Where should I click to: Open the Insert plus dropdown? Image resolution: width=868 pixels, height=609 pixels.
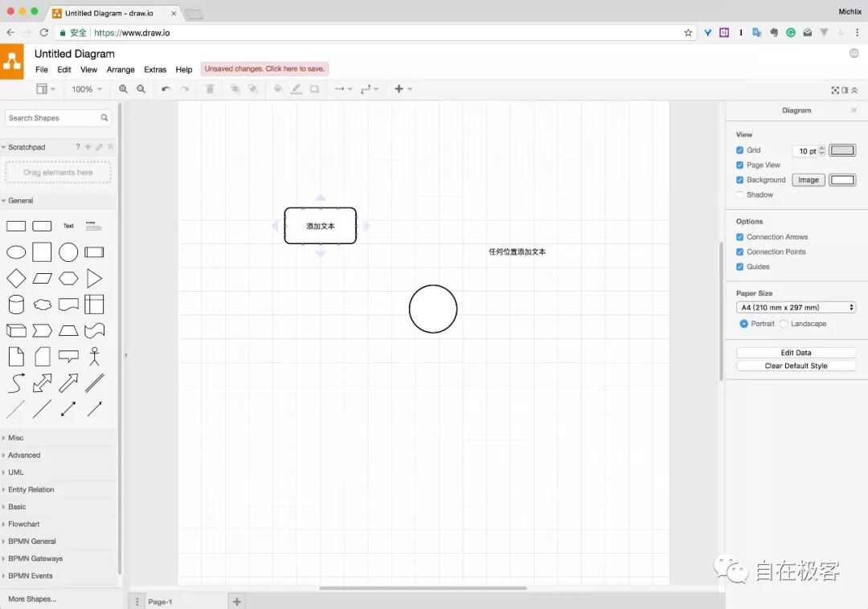403,89
